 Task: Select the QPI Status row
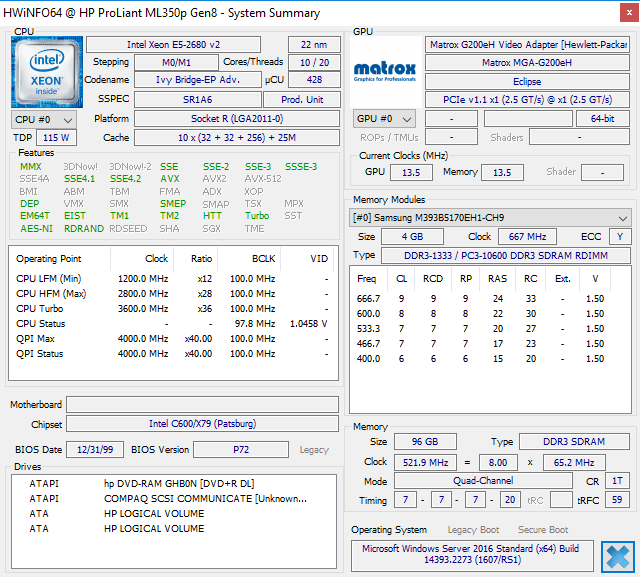173,354
